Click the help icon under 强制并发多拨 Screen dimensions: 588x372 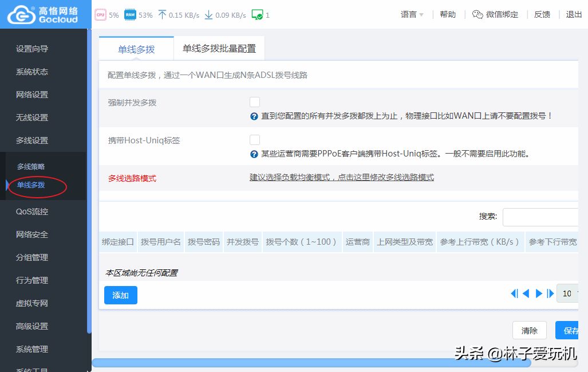click(x=254, y=116)
